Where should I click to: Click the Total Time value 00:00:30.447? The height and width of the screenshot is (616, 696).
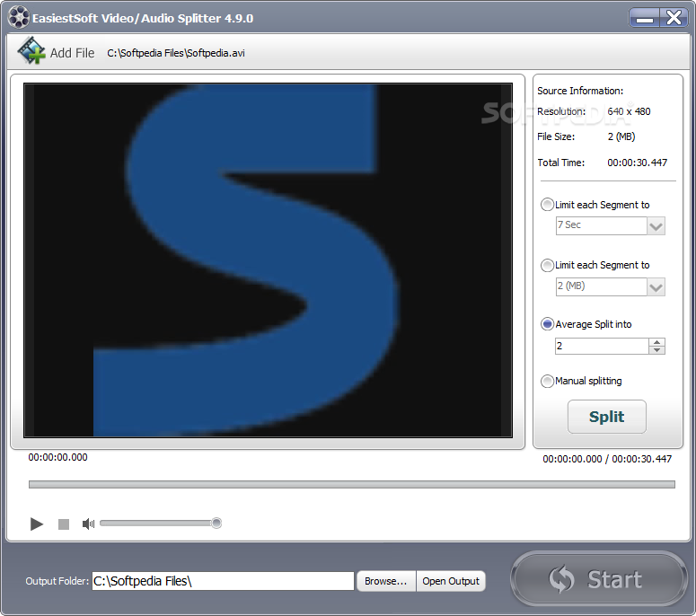tap(637, 163)
